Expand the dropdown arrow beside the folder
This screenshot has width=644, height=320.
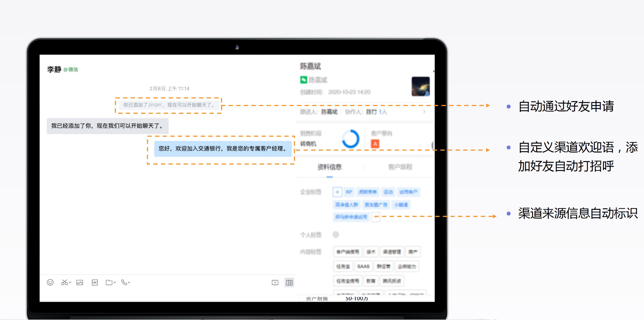coord(115,282)
